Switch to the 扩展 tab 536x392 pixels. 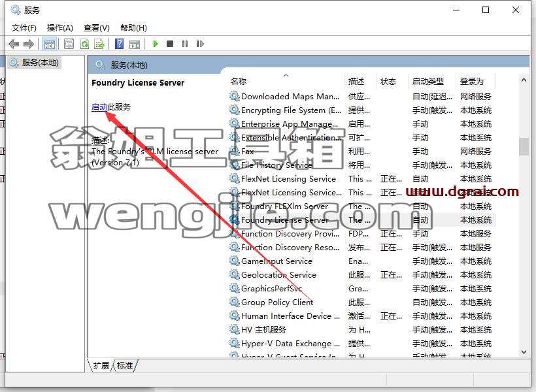[x=101, y=365]
